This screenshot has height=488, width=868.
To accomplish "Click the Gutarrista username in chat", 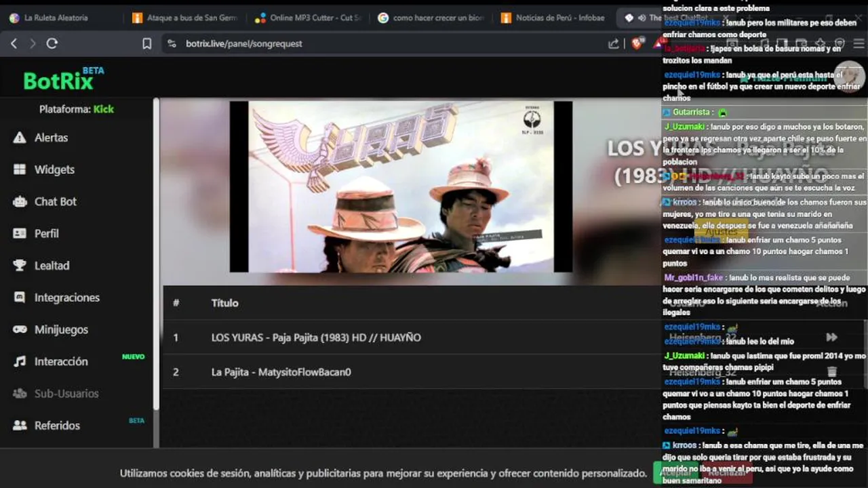I will click(691, 112).
